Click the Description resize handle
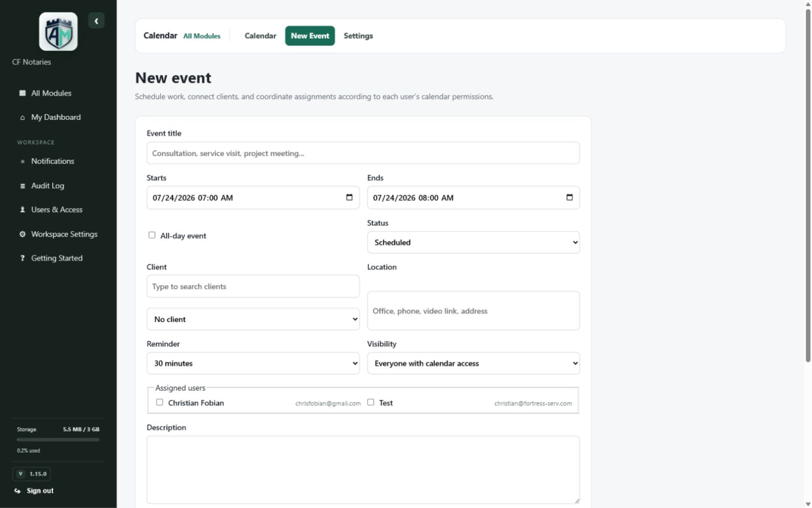The width and height of the screenshot is (812, 508). pyautogui.click(x=577, y=501)
